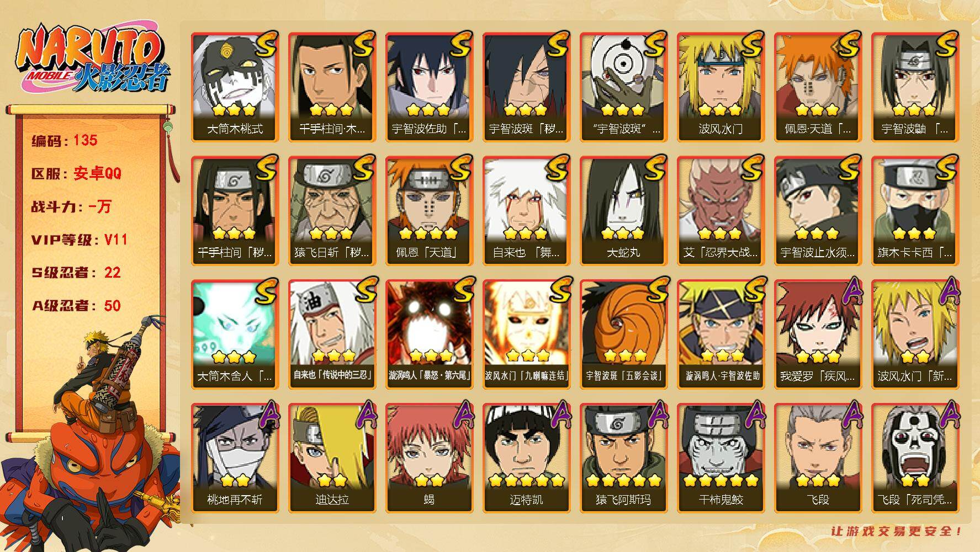
Task: Select the 干柿鬼鲛 card
Action: point(721,458)
